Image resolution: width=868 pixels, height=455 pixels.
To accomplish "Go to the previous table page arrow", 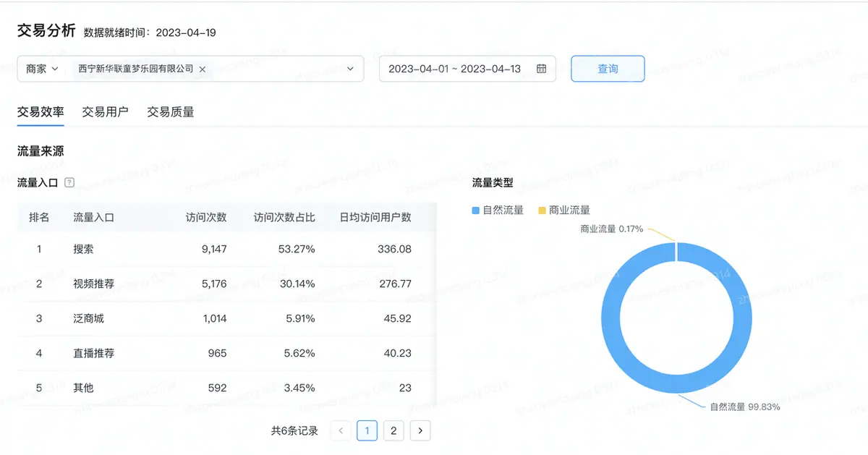I will 341,431.
